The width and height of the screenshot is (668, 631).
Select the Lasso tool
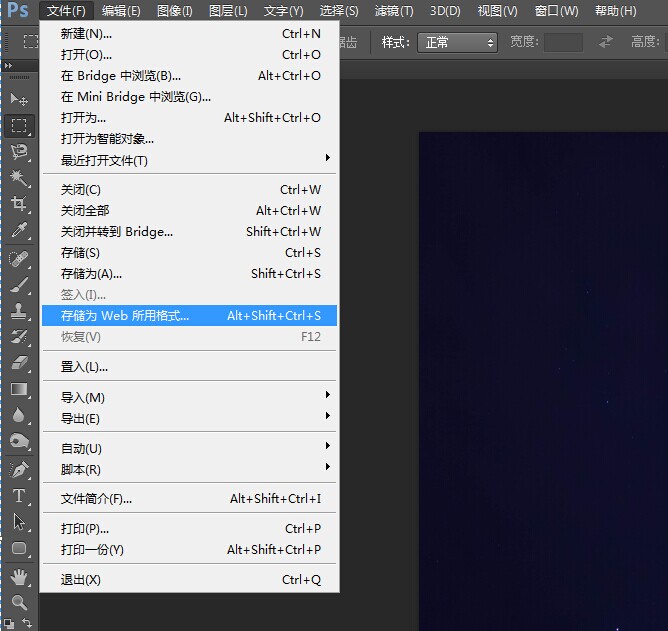click(x=19, y=152)
